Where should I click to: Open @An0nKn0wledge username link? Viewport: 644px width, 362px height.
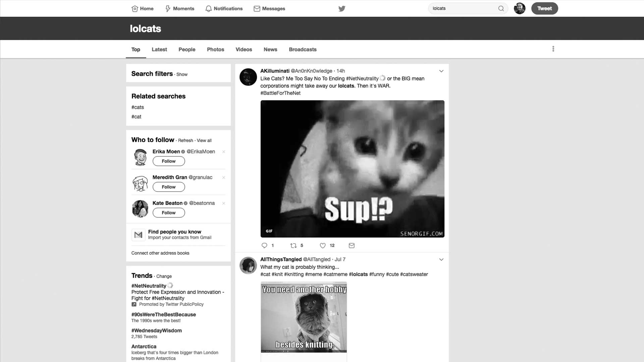point(312,71)
